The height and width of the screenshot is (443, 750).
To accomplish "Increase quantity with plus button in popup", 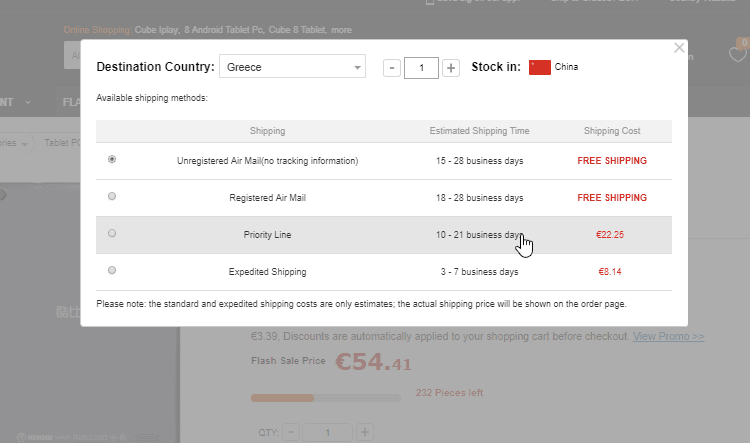I will [x=451, y=68].
